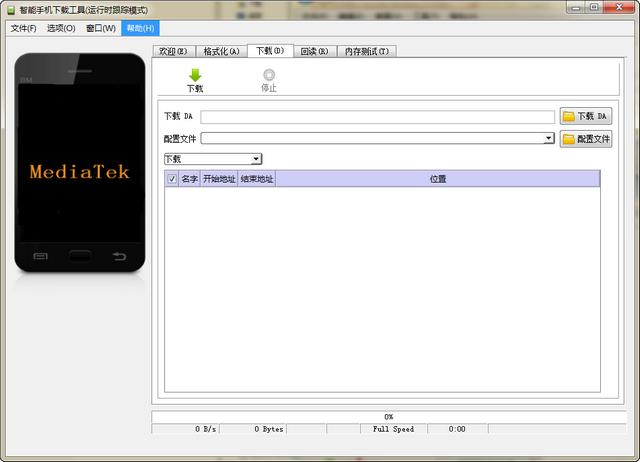The width and height of the screenshot is (640, 462).
Task: Click the 0% progress bar
Action: (x=388, y=416)
